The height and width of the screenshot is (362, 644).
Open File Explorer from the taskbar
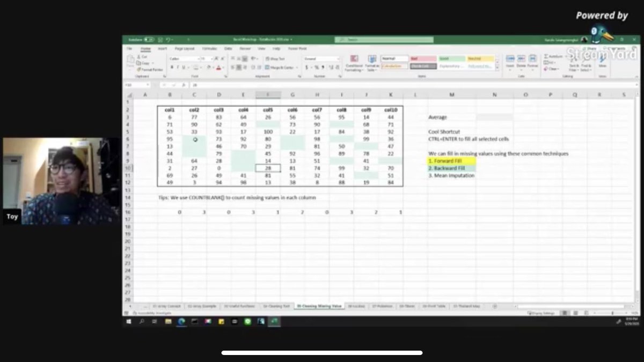168,321
